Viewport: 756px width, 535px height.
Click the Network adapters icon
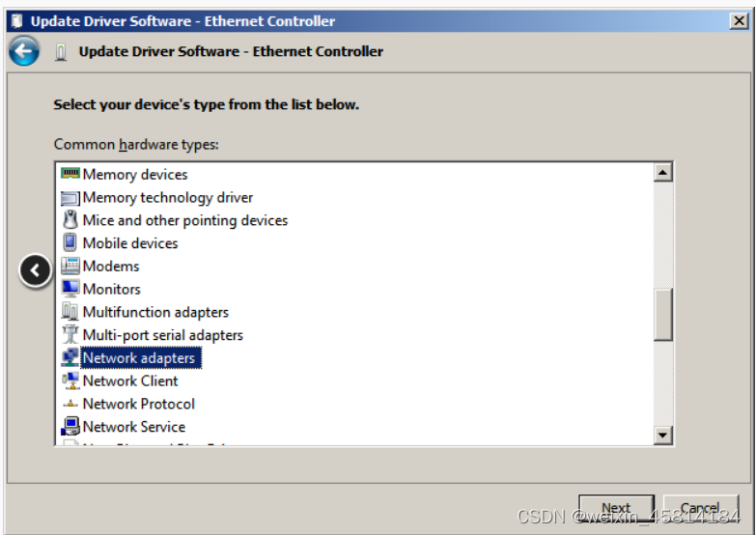(x=70, y=357)
